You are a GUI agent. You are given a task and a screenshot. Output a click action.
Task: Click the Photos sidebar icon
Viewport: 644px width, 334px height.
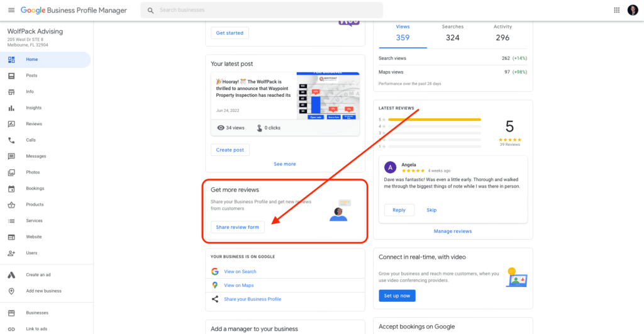[11, 172]
